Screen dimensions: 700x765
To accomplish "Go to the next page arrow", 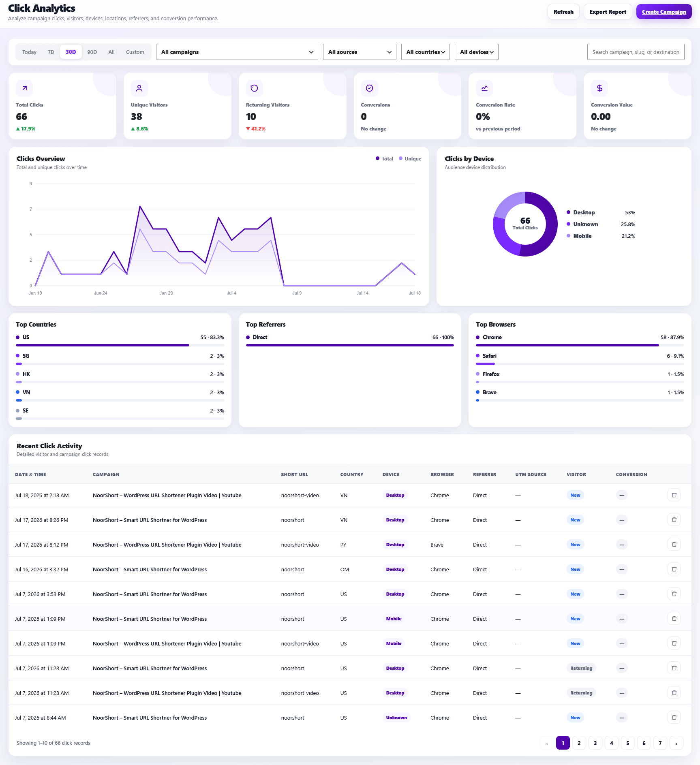I will 676,743.
